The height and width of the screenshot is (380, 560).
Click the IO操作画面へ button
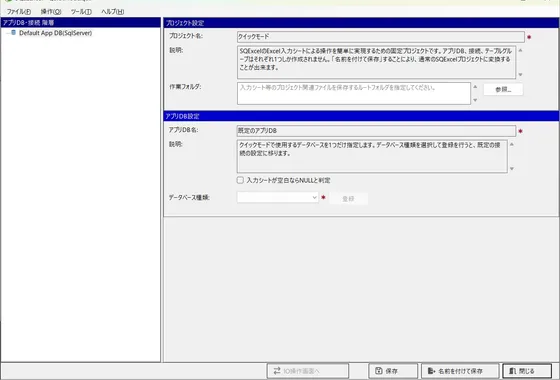[308, 371]
